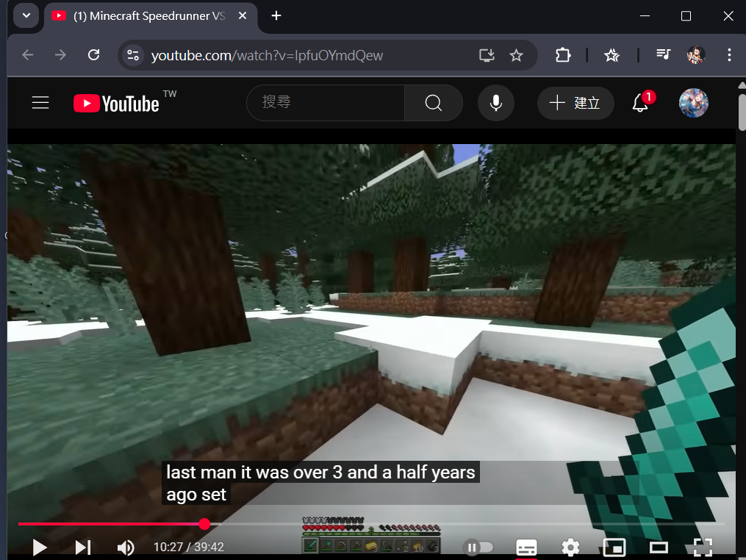Image resolution: width=746 pixels, height=560 pixels.
Task: Maximize the Chrome window
Action: pyautogui.click(x=686, y=15)
